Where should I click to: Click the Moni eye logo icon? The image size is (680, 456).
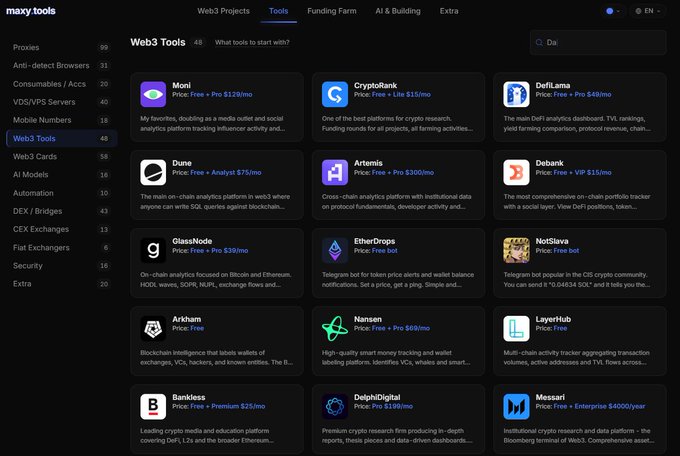pos(153,94)
